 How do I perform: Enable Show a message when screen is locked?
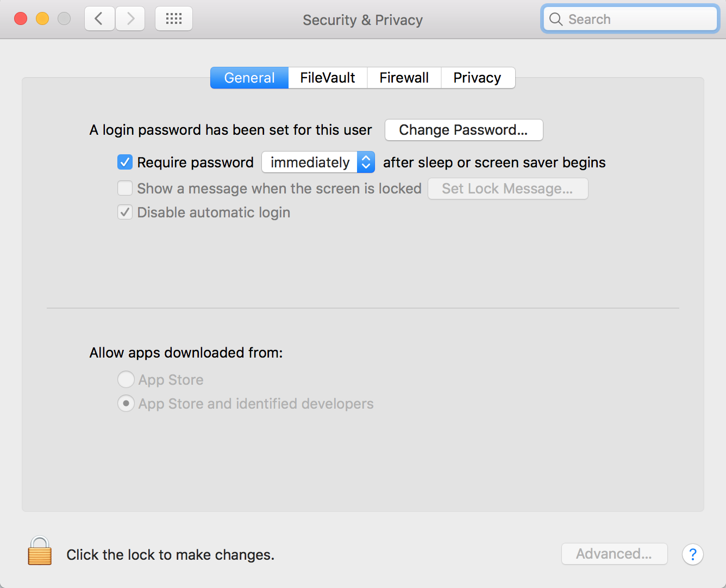click(x=125, y=188)
